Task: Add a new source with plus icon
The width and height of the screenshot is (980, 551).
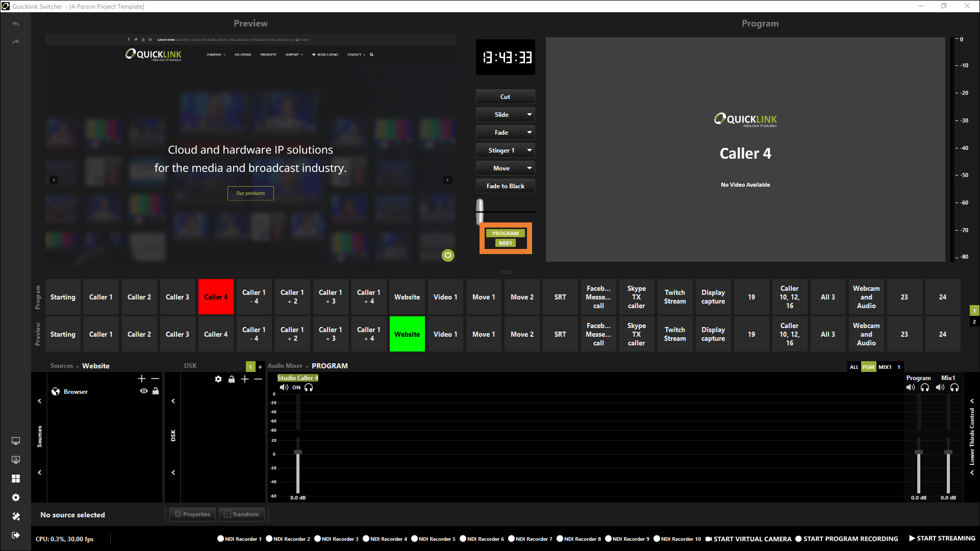Action: point(142,379)
